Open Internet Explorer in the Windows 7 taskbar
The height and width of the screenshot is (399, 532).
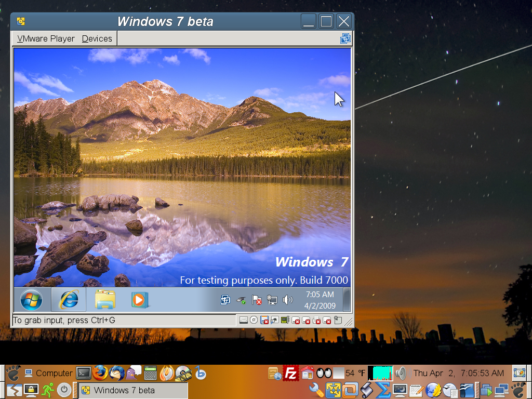69,299
